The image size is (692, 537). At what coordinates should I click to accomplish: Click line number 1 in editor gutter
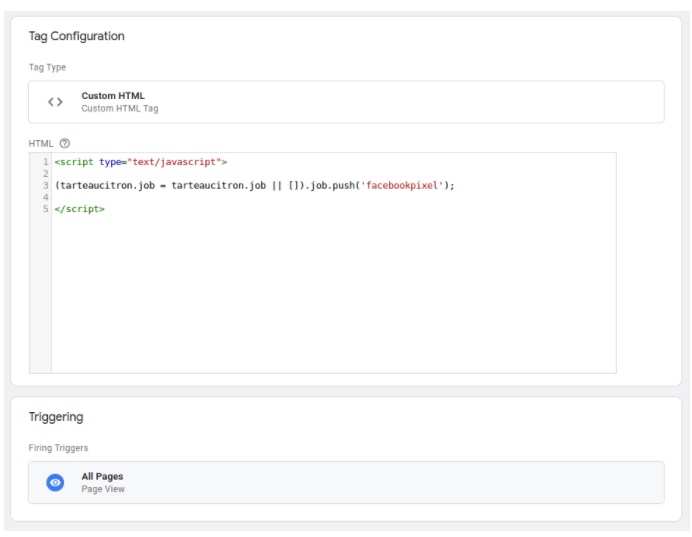pyautogui.click(x=45, y=162)
